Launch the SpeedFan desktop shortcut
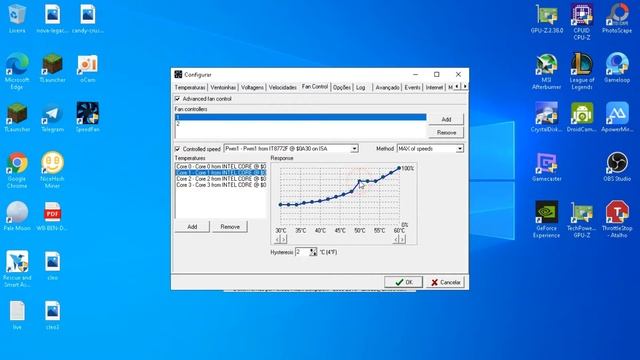The height and width of the screenshot is (360, 640). (x=87, y=118)
